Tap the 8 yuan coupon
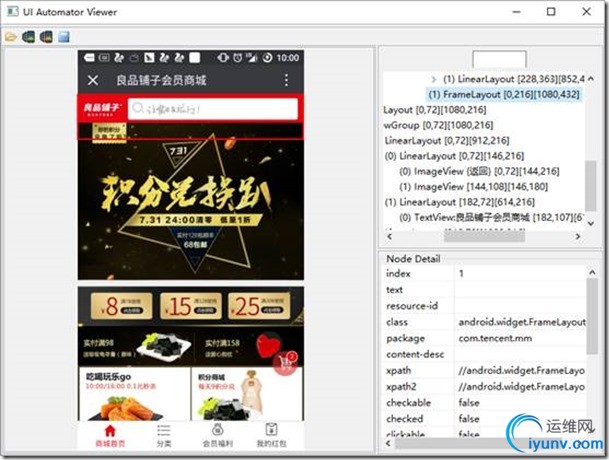The height and width of the screenshot is (460, 609). (122, 306)
